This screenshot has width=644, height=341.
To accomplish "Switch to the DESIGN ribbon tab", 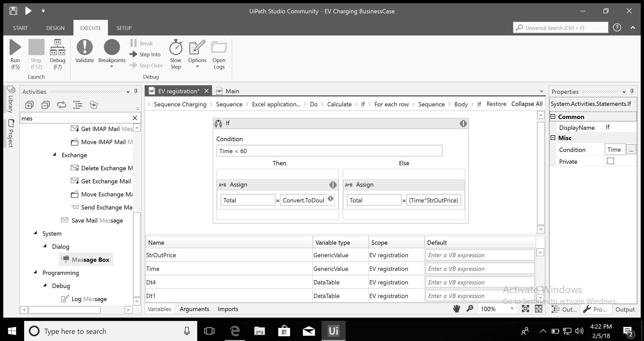I will pyautogui.click(x=55, y=28).
